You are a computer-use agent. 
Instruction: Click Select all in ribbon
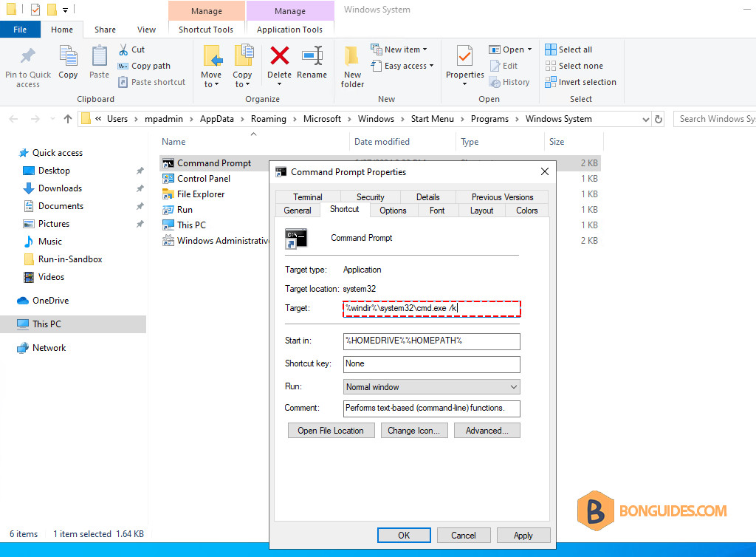[569, 49]
